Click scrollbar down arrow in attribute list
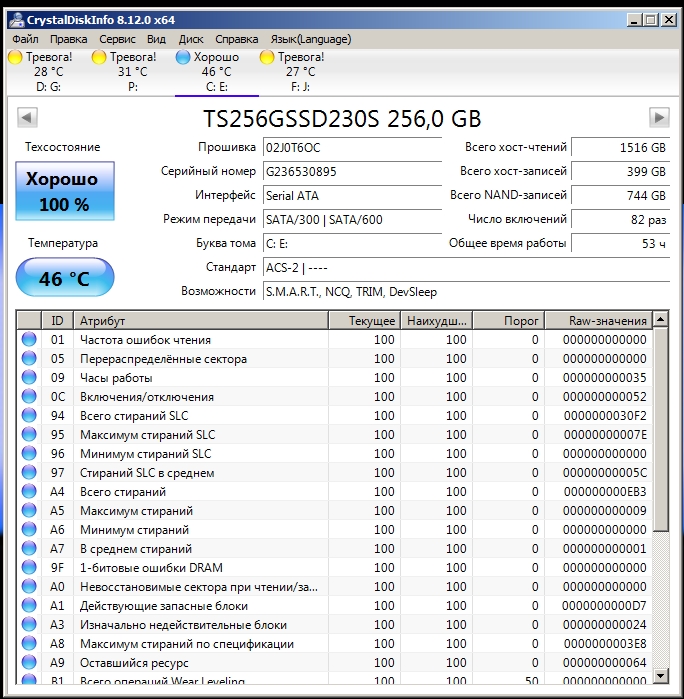This screenshot has width=684, height=699. tap(660, 676)
